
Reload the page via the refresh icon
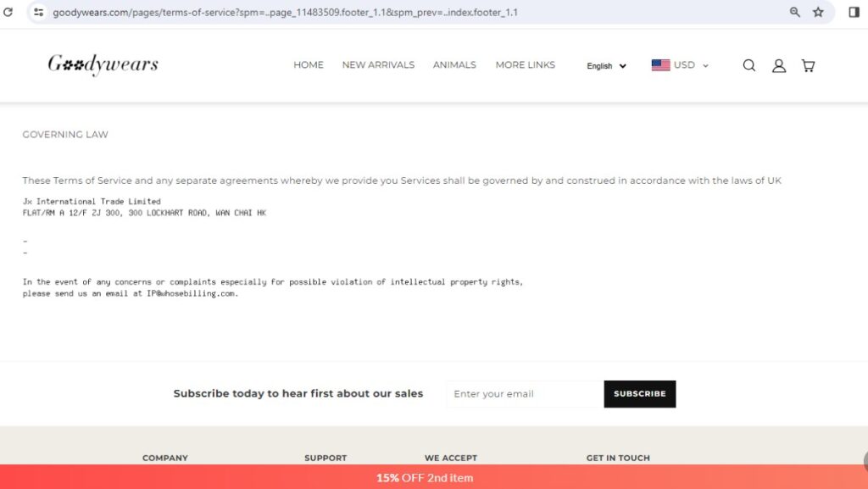[9, 12]
